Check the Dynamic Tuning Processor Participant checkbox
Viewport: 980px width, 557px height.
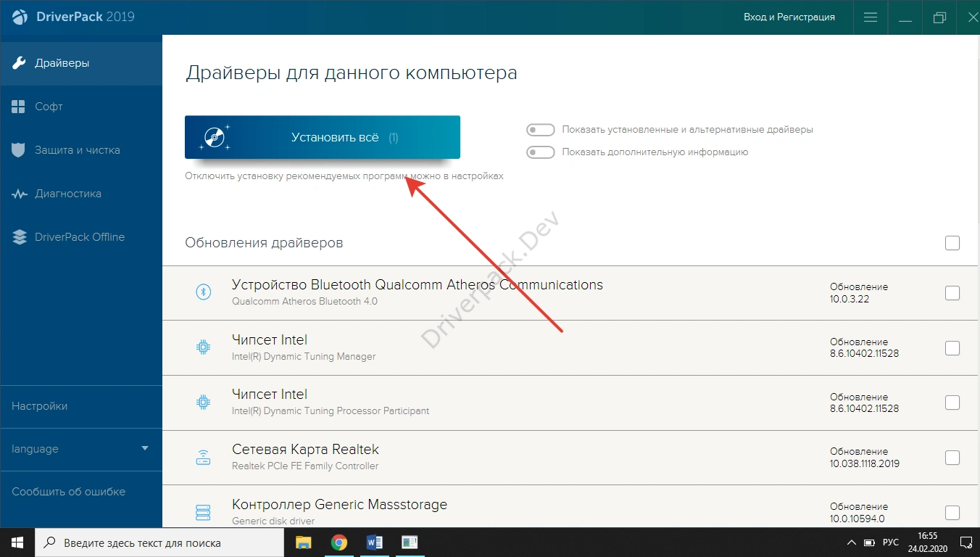point(952,403)
